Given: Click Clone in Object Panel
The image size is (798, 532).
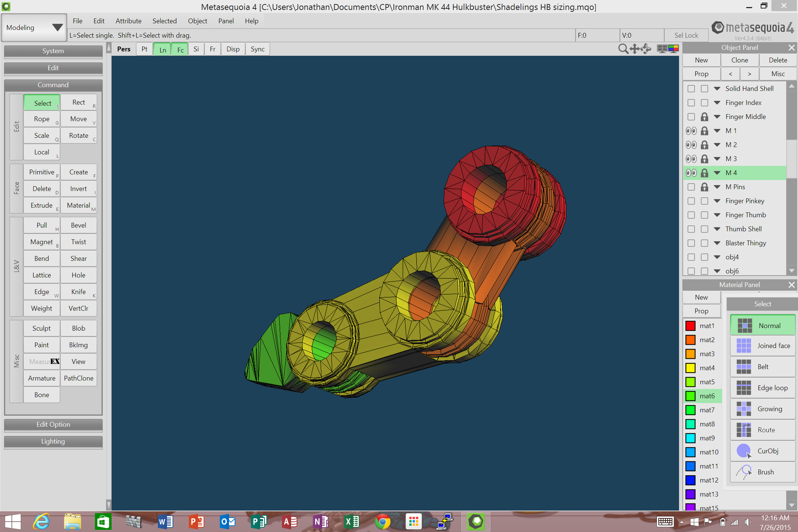Looking at the screenshot, I should pyautogui.click(x=740, y=60).
